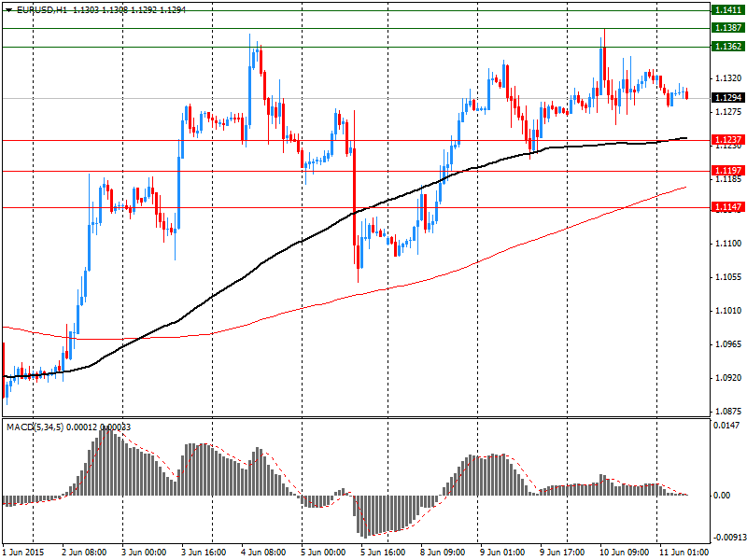The image size is (747, 560).
Task: Click the 1.1100 price axis value
Action: click(x=728, y=244)
